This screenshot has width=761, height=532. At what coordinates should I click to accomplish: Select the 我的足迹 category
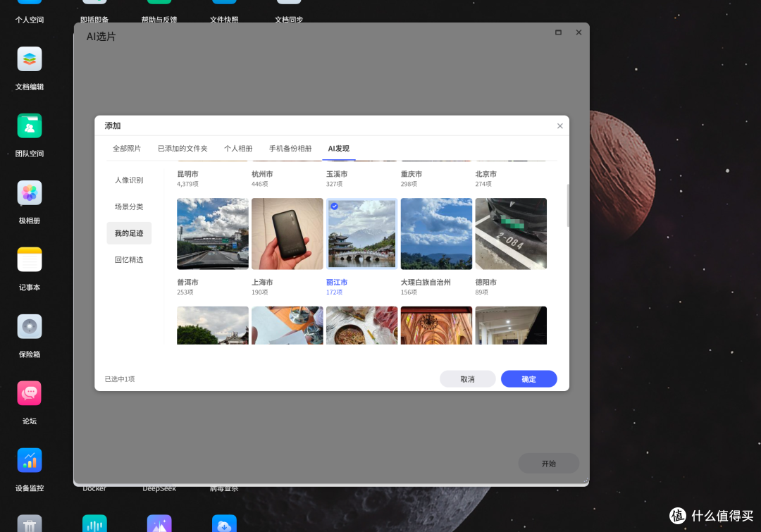click(x=129, y=233)
